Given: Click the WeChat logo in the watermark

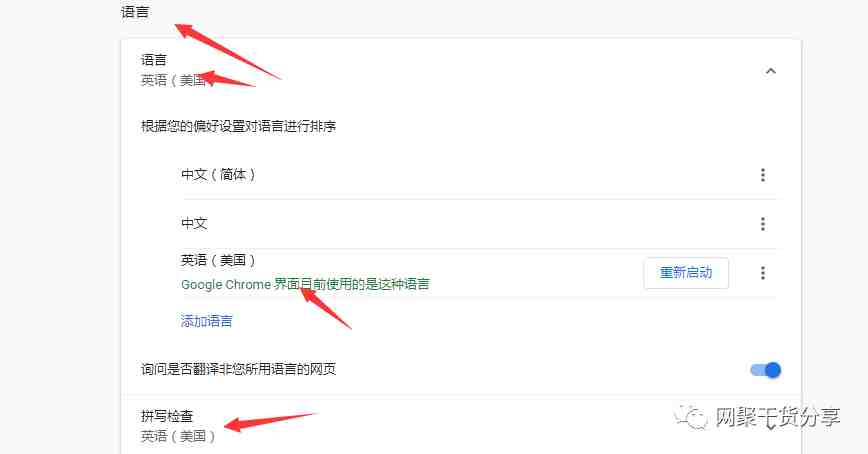Looking at the screenshot, I should coord(691,416).
